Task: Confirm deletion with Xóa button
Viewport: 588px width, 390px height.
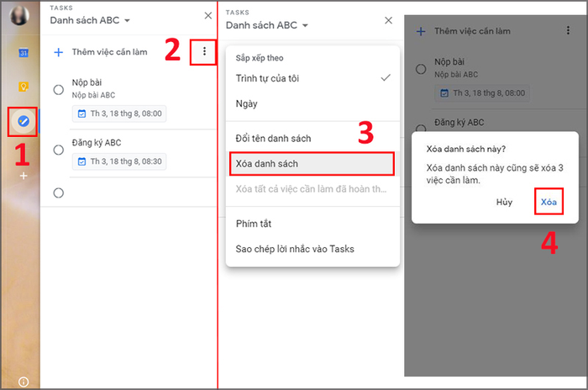Action: click(549, 202)
